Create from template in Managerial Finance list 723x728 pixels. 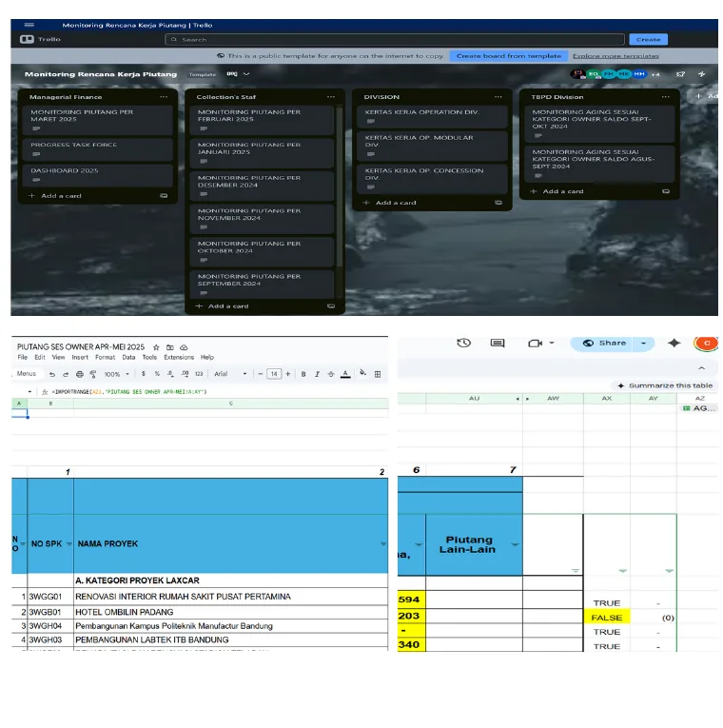pyautogui.click(x=164, y=196)
